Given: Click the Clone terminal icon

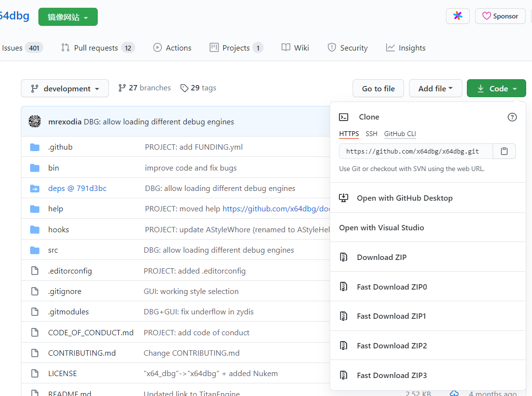Looking at the screenshot, I should tap(343, 117).
